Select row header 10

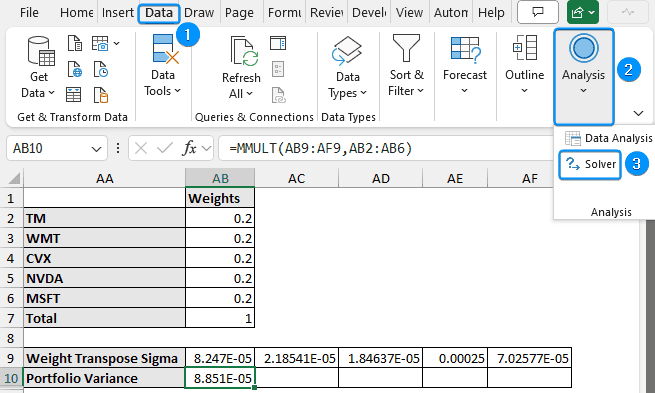click(x=11, y=378)
